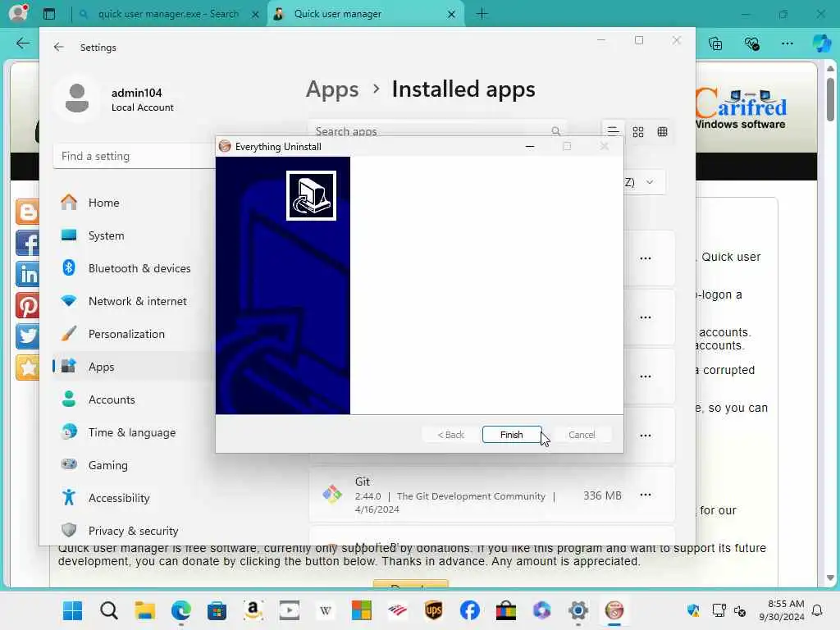840x630 pixels.
Task: Close the Quick user manager browser tab
Action: click(452, 14)
